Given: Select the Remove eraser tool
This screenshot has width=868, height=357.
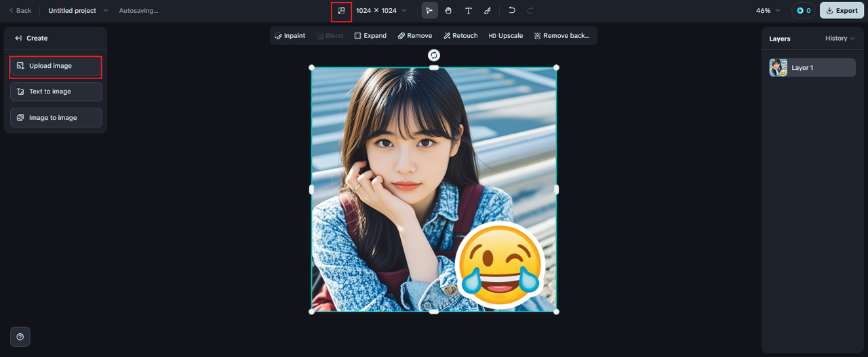Looking at the screenshot, I should (415, 36).
